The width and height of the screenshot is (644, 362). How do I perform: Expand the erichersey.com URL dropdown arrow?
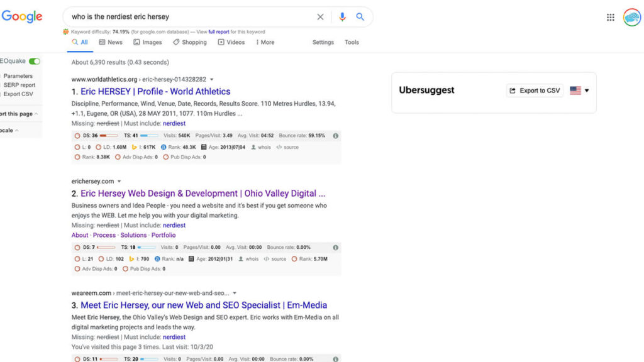click(x=119, y=182)
